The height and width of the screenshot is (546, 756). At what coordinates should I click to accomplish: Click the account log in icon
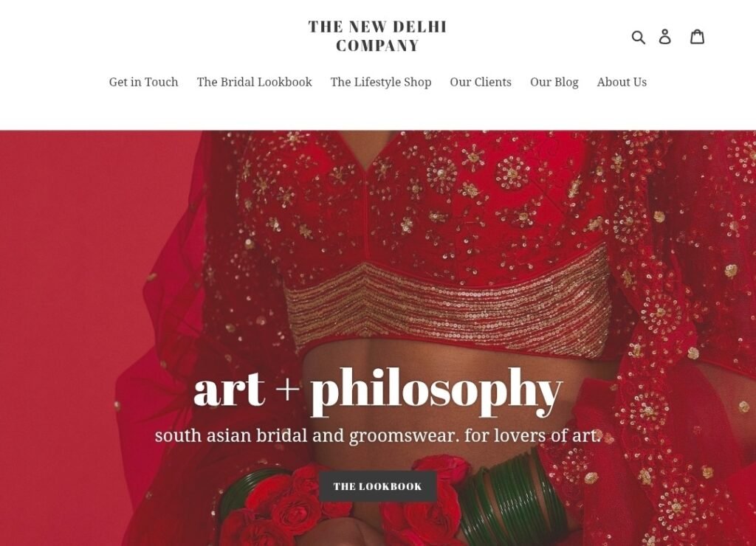click(x=665, y=37)
